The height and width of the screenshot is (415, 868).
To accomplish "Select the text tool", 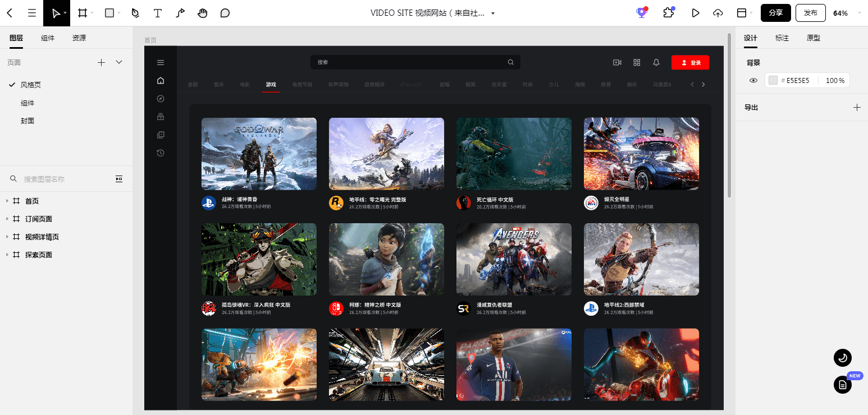I will (158, 13).
